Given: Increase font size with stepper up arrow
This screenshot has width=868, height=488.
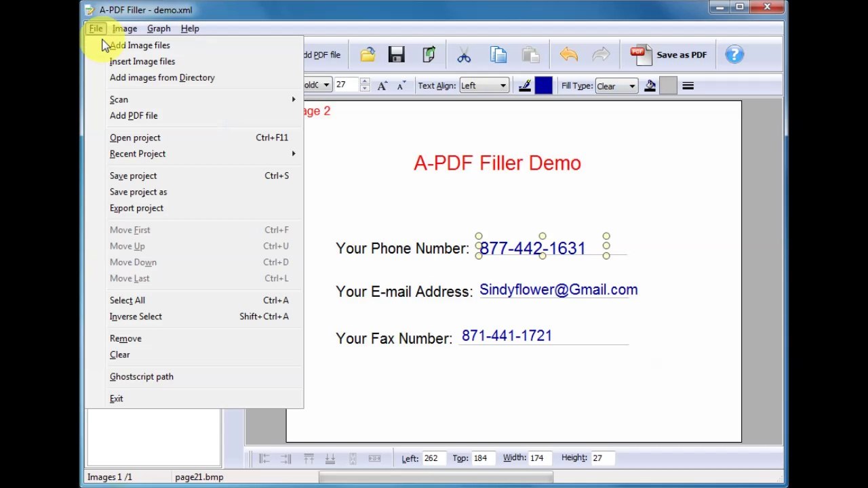Looking at the screenshot, I should pos(365,82).
